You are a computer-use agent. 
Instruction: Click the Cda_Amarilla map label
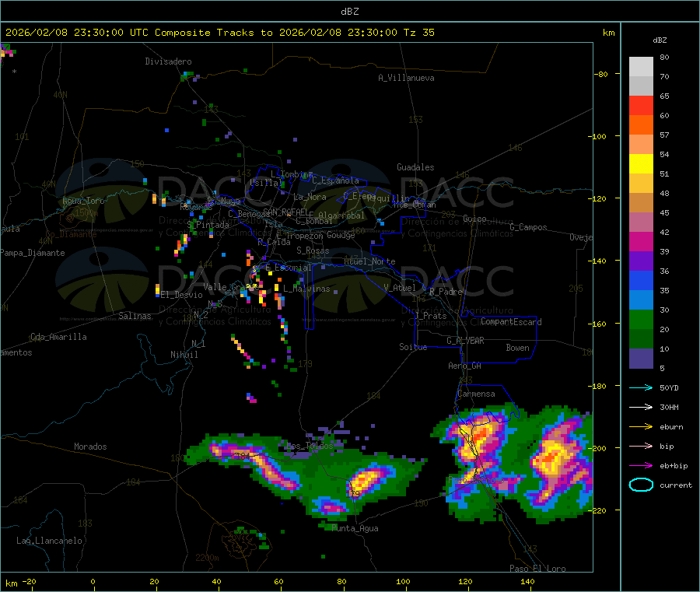[58, 337]
